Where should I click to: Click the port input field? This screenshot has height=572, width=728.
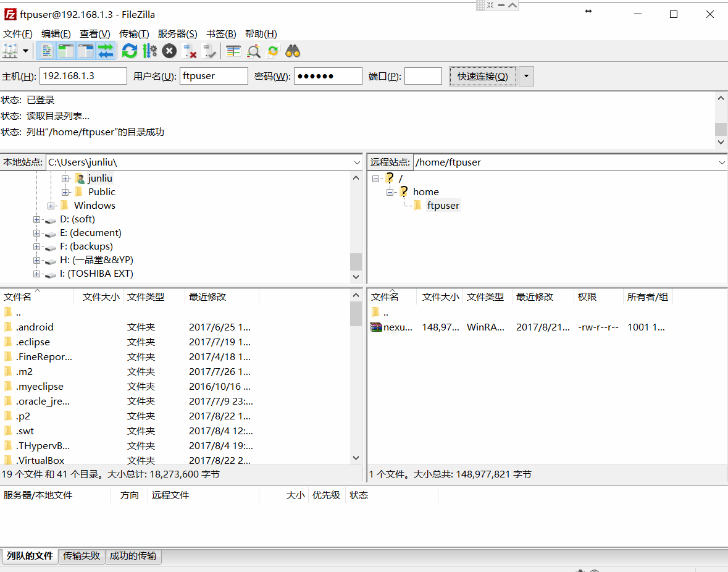point(423,76)
